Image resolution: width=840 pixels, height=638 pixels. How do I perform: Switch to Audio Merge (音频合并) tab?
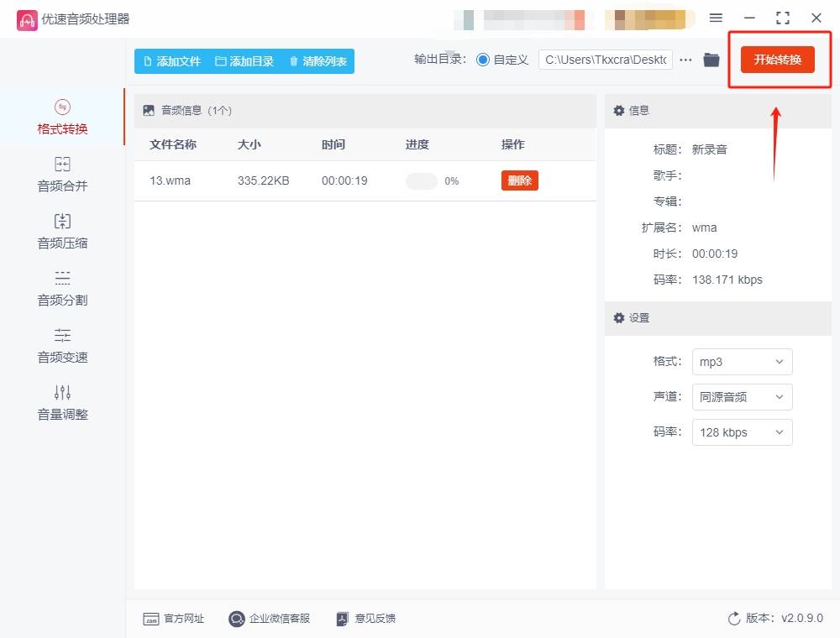pyautogui.click(x=62, y=175)
